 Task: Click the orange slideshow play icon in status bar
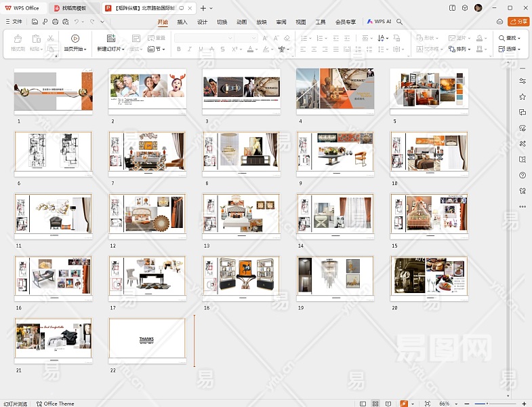point(404,404)
